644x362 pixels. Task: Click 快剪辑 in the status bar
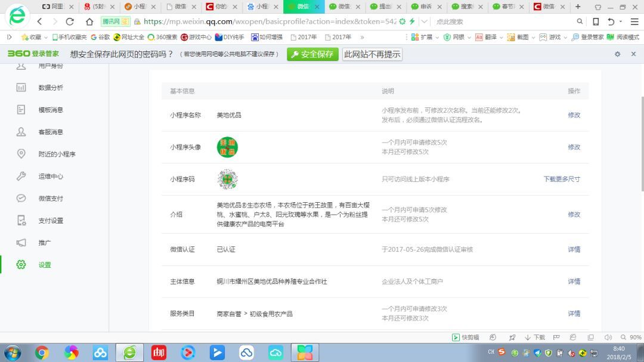(x=465, y=338)
